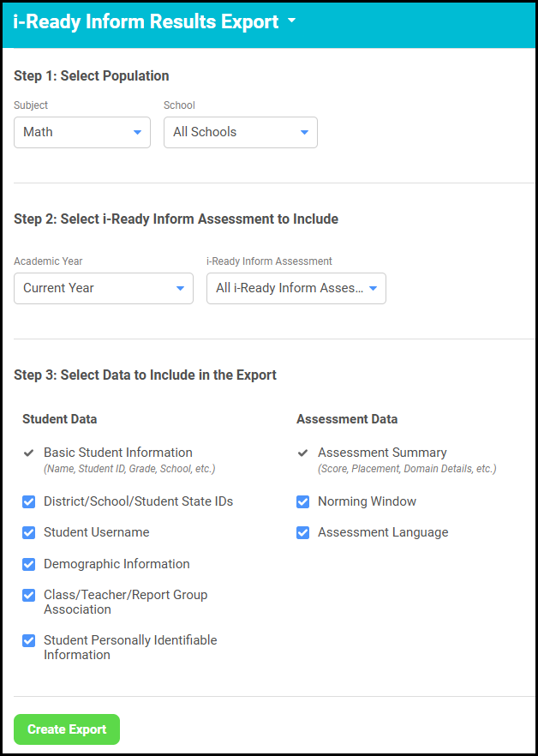Open the Subject dropdown showing Math
This screenshot has height=756, width=538.
82,132
